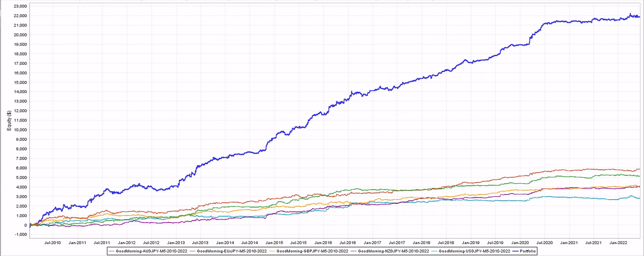Click the Jul-2019 x-axis label
The image size is (644, 256).
pos(495,243)
